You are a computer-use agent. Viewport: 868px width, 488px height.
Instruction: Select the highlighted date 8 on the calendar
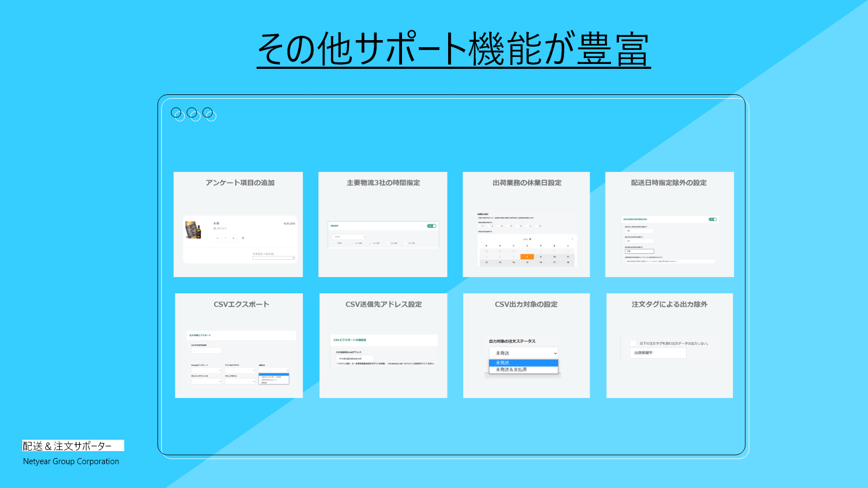pyautogui.click(x=527, y=256)
